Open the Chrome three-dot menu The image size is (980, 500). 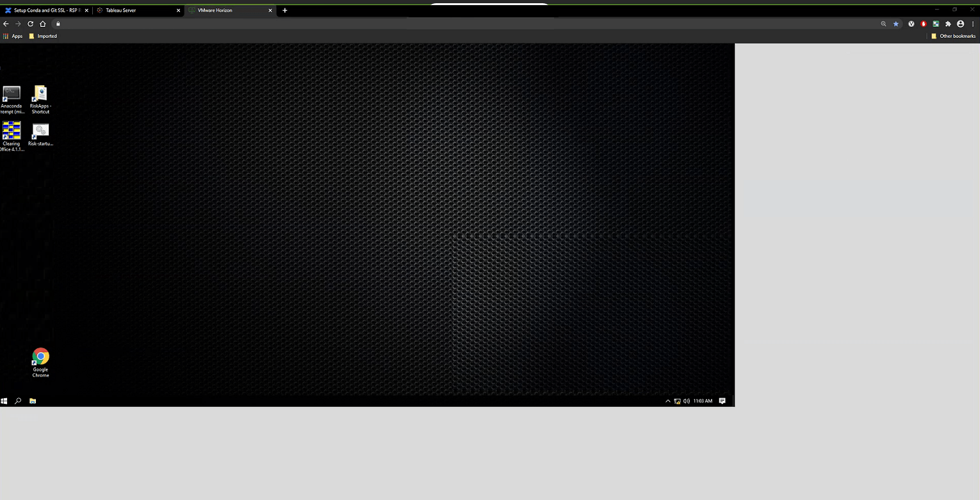click(x=973, y=24)
